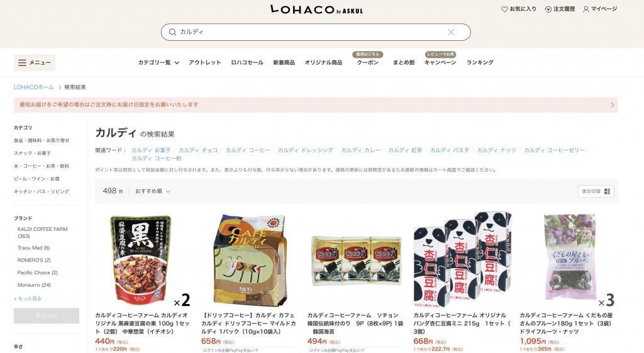Select the Traou Mad brand filter
This screenshot has width=644, height=353.
point(34,248)
